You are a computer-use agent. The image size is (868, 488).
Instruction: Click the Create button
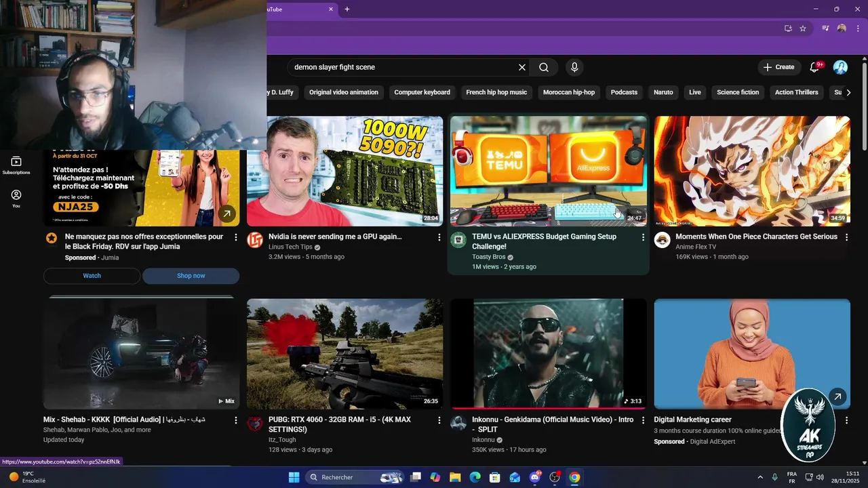pos(778,67)
